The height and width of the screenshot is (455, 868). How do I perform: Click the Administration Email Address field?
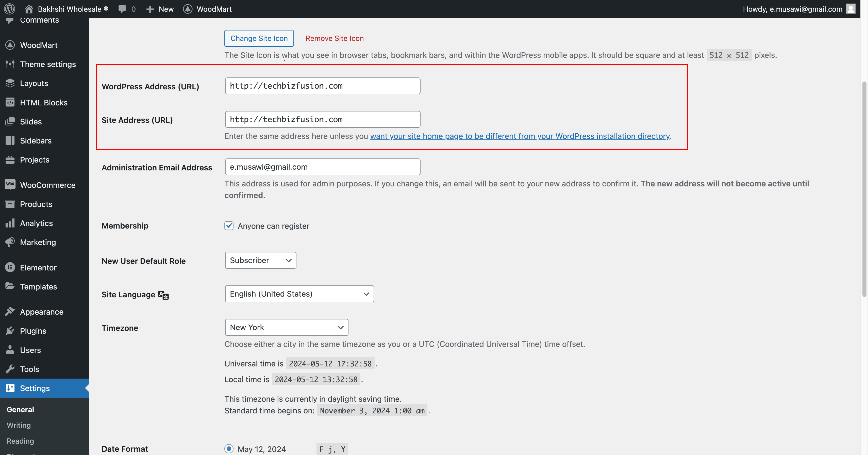pyautogui.click(x=322, y=167)
